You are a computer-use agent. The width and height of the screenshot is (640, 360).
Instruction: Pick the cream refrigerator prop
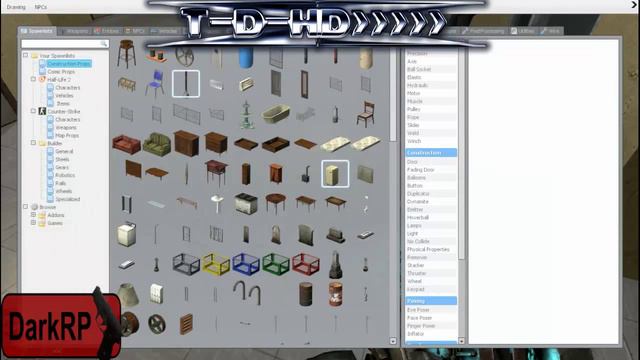tap(335, 174)
